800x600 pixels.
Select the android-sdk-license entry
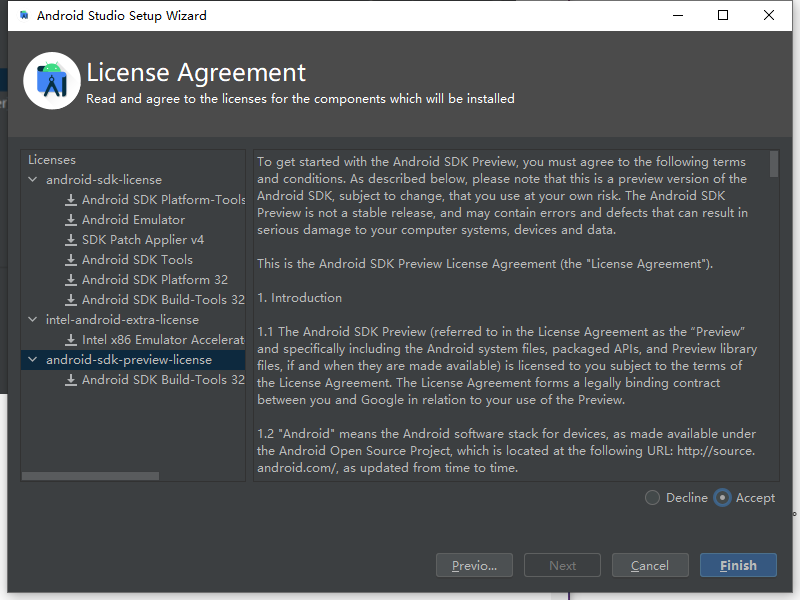[x=103, y=180]
